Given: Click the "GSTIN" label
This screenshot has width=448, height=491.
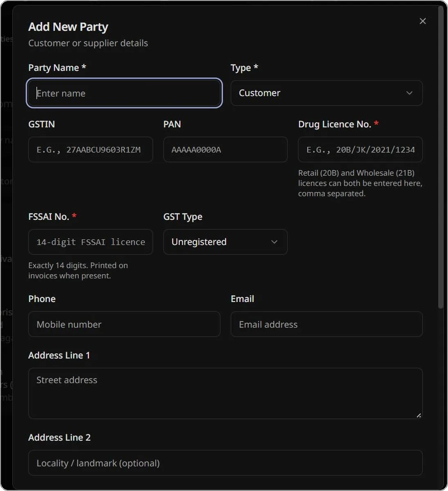Looking at the screenshot, I should 41,124.
